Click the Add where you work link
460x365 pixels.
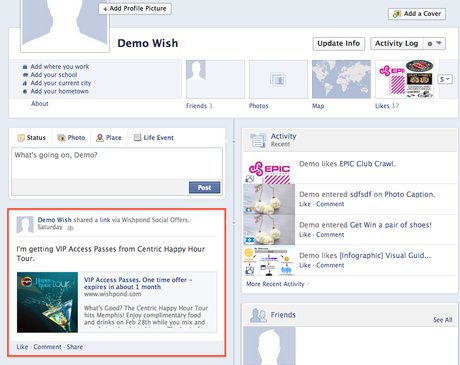pyautogui.click(x=60, y=66)
